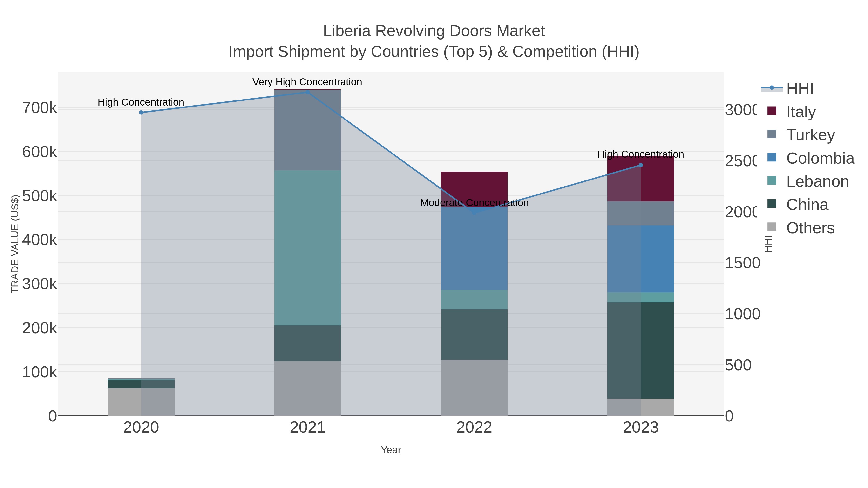Viewport: 868px width, 488px height.
Task: Click the 'Moderate Concentration' annotation
Action: [475, 203]
